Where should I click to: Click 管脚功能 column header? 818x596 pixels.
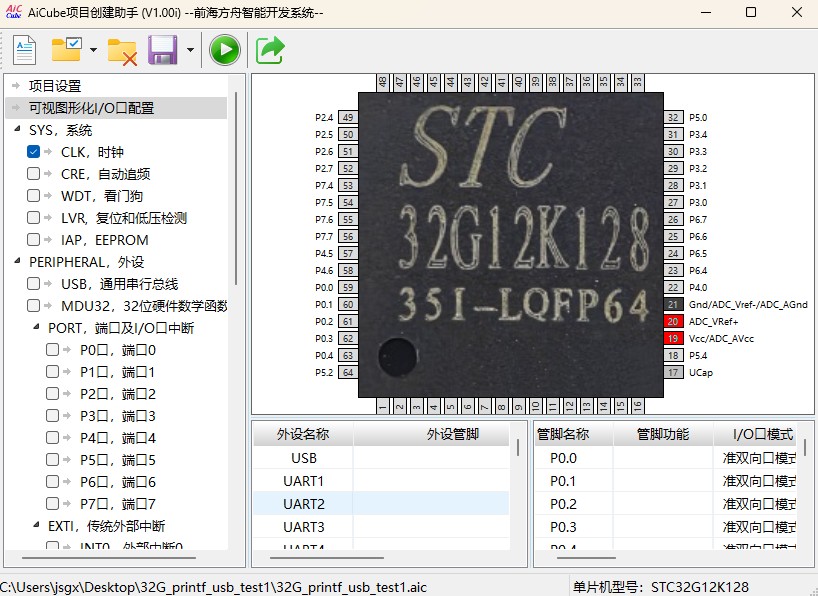(x=663, y=434)
